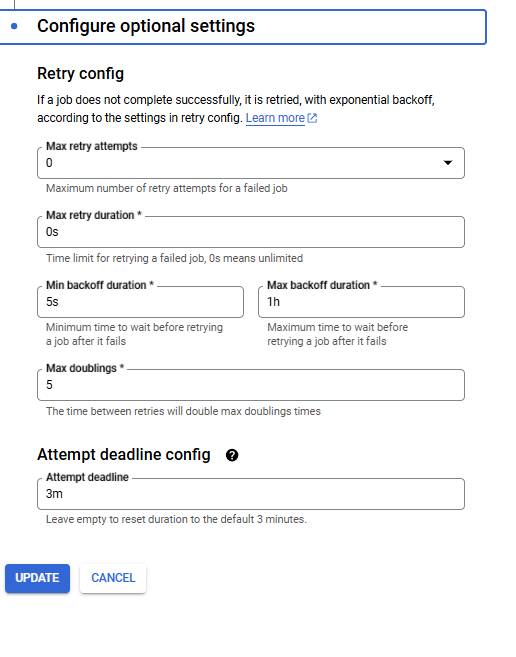516x657 pixels.
Task: Click the 'default 3 minutes' hint text
Action: (x=176, y=520)
